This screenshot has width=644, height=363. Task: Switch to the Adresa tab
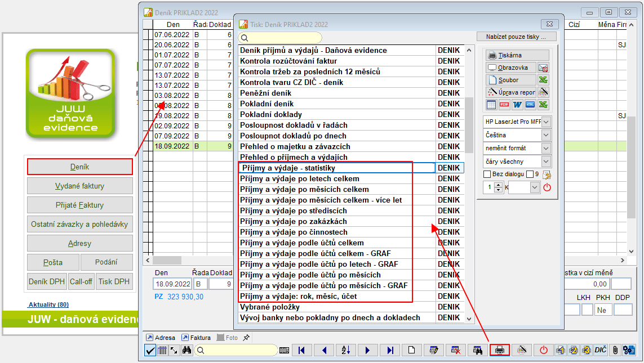pos(161,338)
